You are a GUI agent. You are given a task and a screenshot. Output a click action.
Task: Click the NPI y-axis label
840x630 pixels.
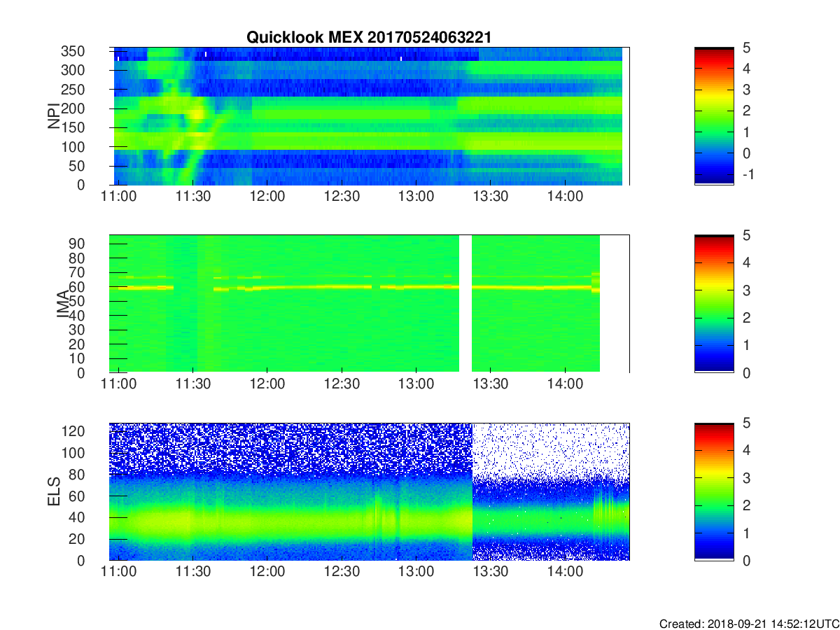53,116
